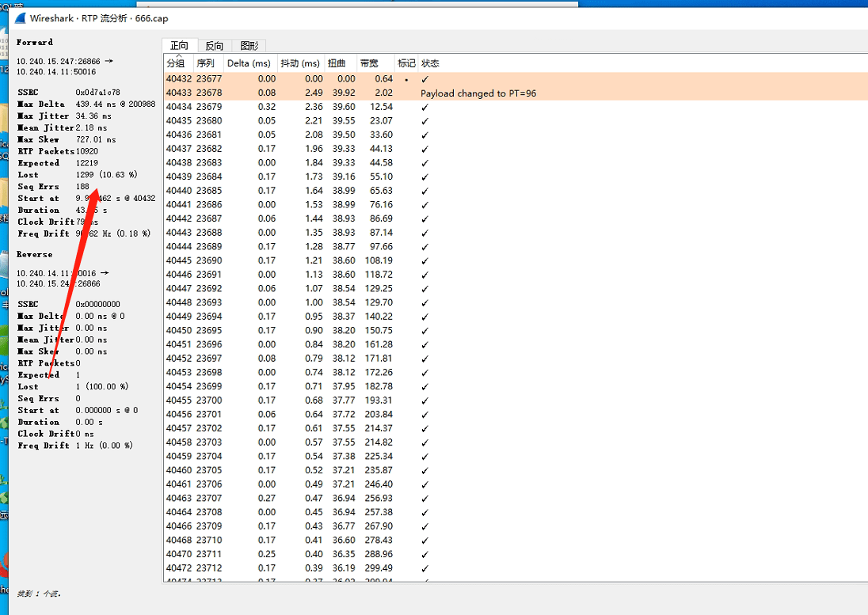This screenshot has height=615, width=868.
Task: Select packet row 40472 sequence 23712
Action: [516, 568]
